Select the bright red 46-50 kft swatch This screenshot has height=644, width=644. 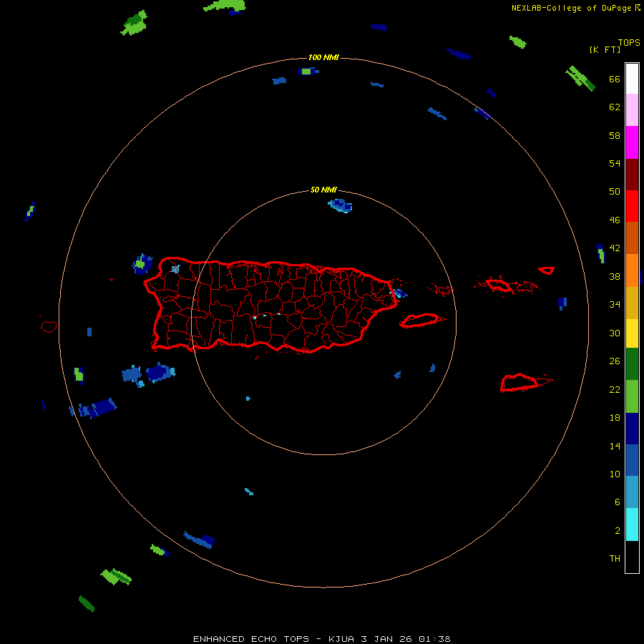tap(632, 206)
